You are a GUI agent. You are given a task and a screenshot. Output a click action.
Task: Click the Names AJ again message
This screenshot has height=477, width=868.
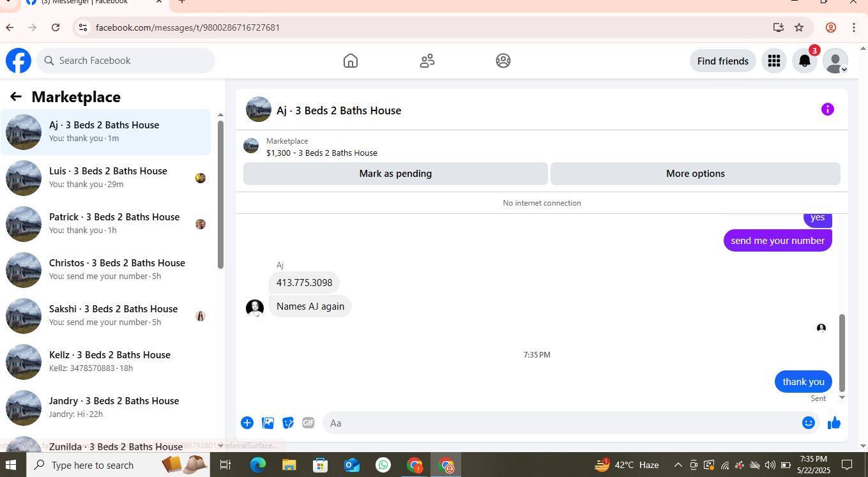tap(310, 307)
